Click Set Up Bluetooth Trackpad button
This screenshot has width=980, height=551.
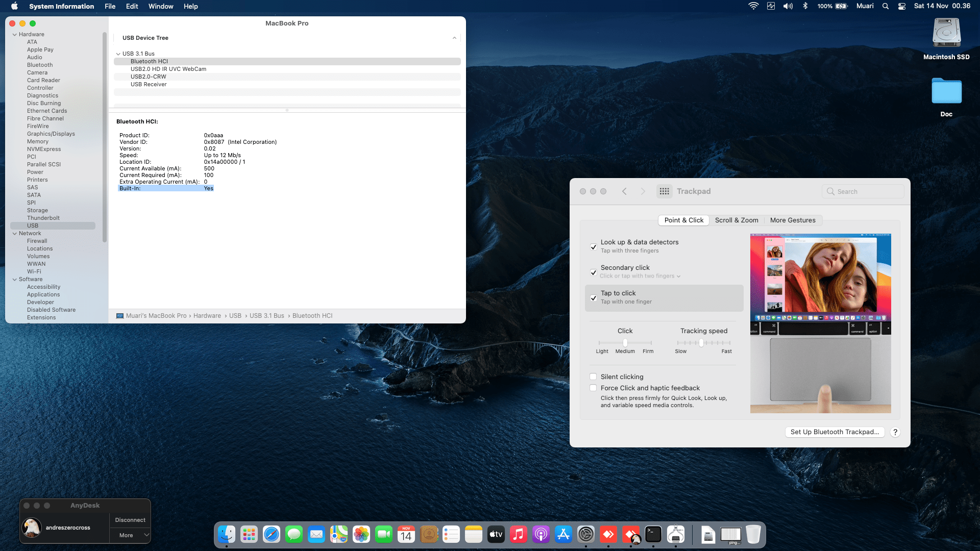pyautogui.click(x=834, y=432)
